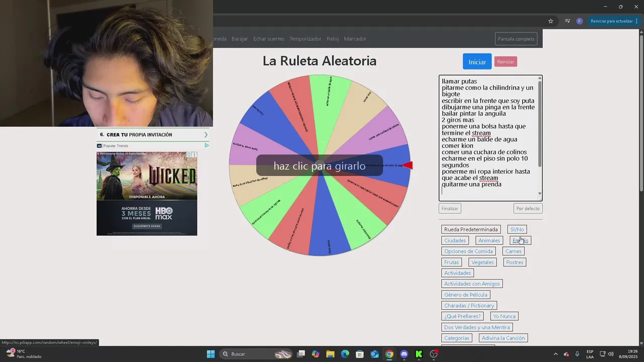Select Género de Película preset
Screen dimensions: 644x362
point(465,295)
